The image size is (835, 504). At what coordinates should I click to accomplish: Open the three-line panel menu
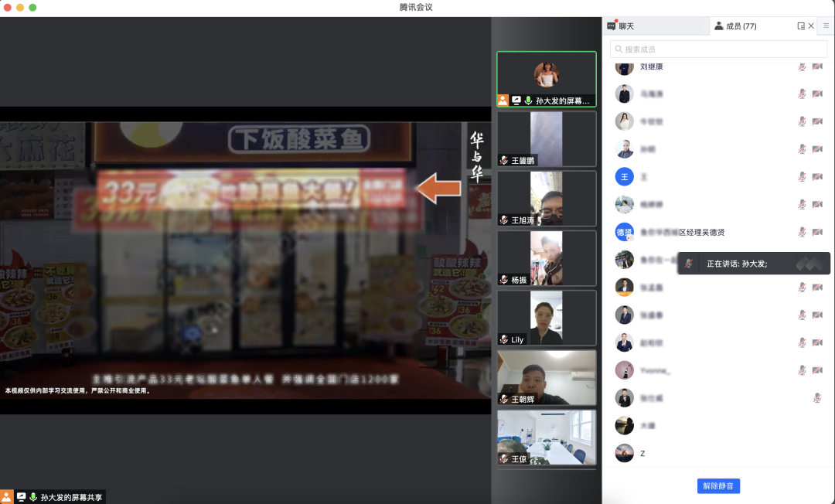tap(826, 26)
